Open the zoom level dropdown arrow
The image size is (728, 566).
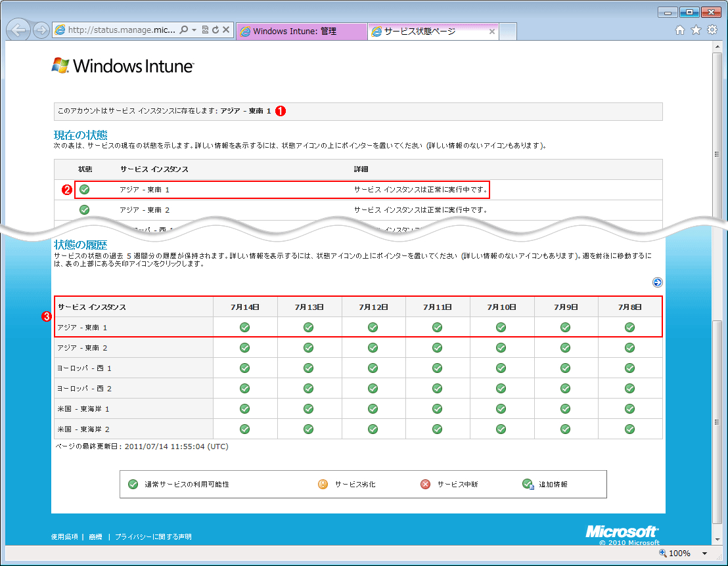tap(704, 554)
